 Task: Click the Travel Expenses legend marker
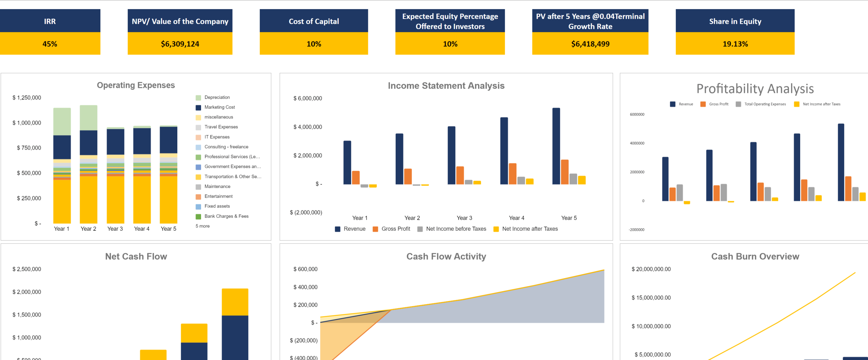coord(198,127)
